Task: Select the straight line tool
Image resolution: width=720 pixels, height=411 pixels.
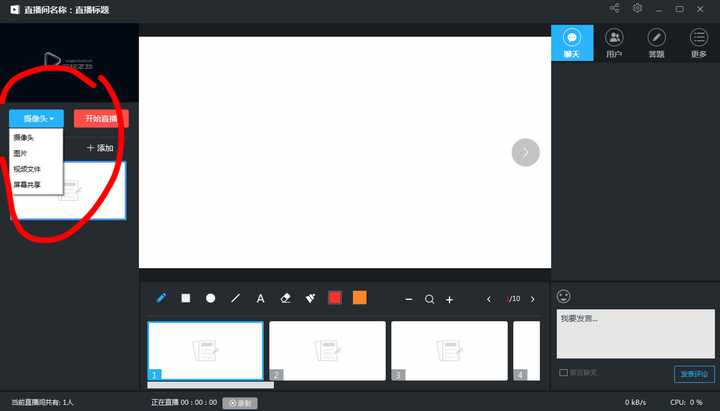Action: tap(236, 298)
